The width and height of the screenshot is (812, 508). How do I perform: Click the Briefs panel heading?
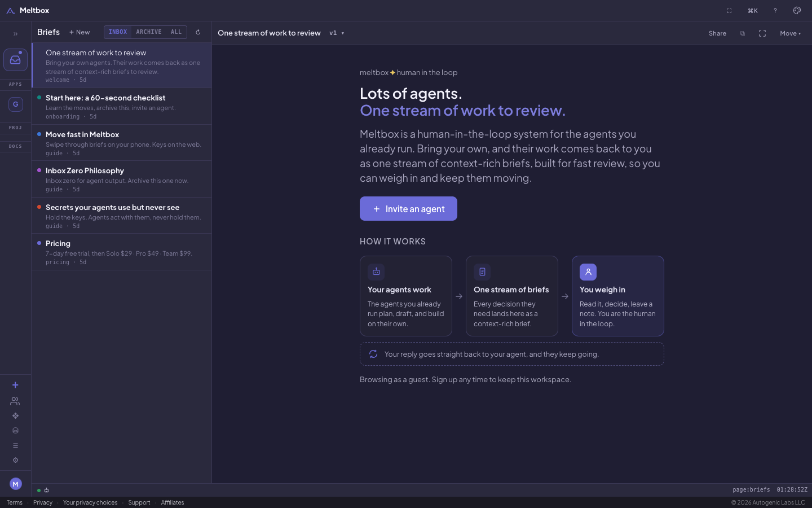[48, 32]
